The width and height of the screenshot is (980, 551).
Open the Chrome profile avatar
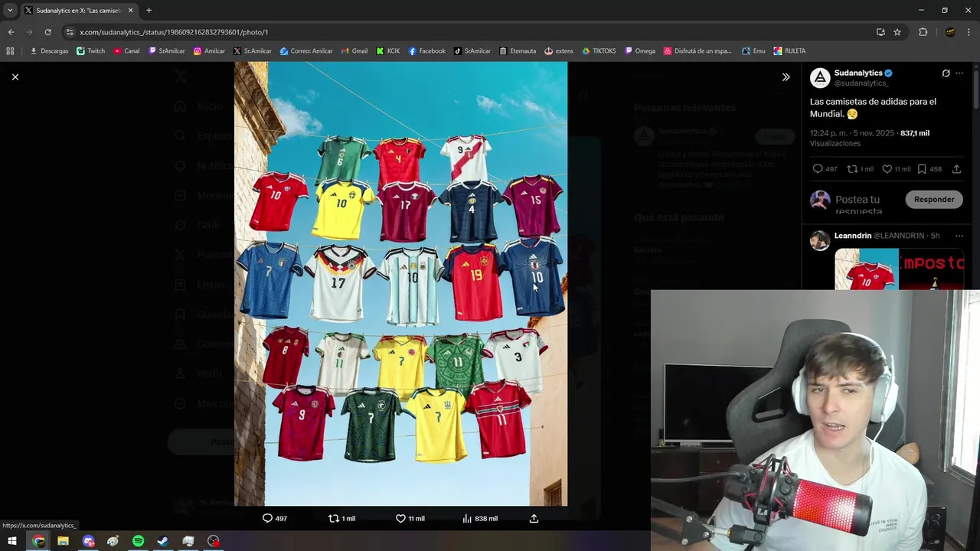950,32
